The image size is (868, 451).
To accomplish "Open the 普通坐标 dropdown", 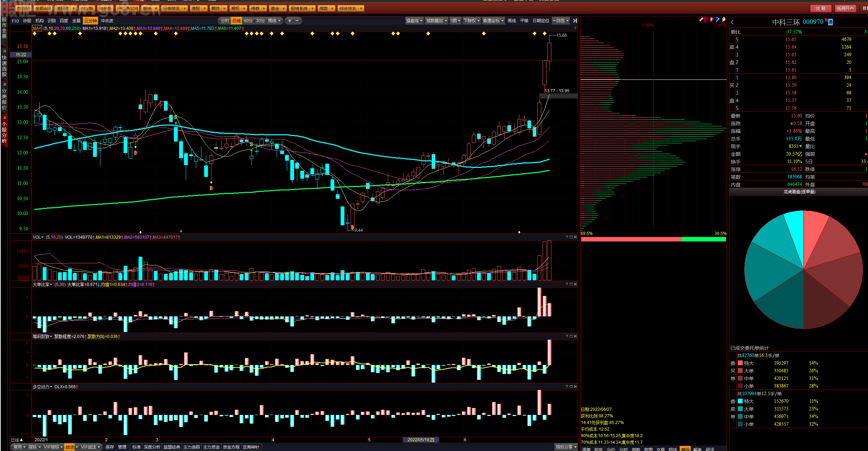I will [493, 21].
